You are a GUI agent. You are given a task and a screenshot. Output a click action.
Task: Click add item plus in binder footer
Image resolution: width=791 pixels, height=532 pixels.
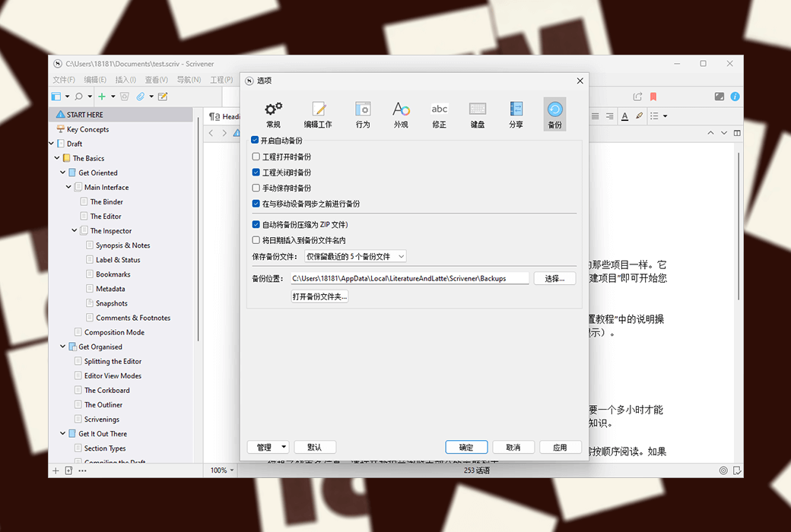tap(56, 470)
